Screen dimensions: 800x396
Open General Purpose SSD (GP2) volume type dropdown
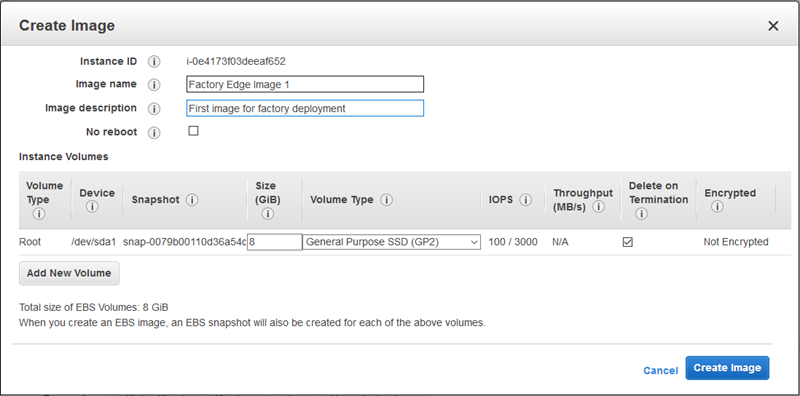tap(391, 242)
